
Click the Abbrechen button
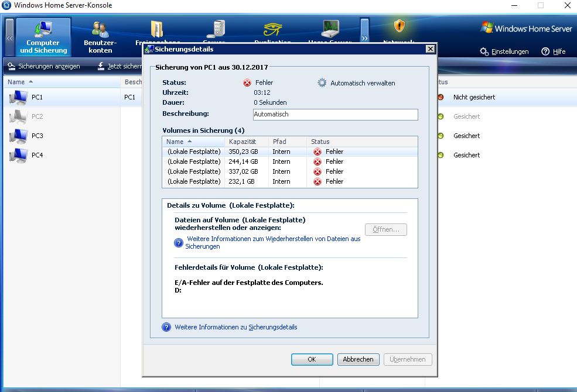point(359,359)
